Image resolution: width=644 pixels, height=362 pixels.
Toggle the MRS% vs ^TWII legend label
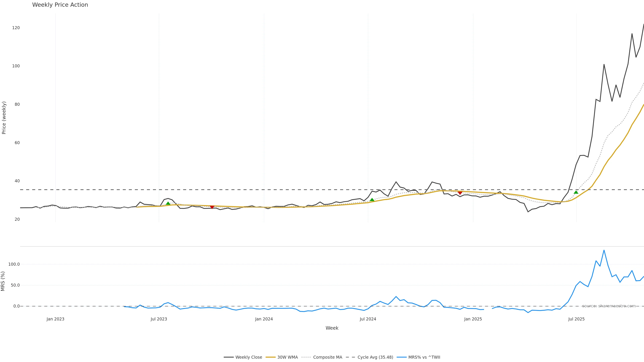[x=424, y=357]
